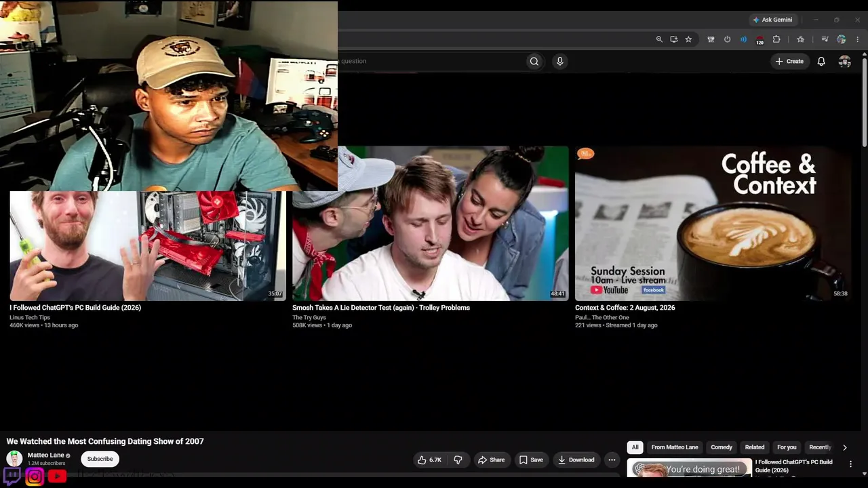868x488 pixels.
Task: Click the suggested 'I Followed ChatGPT's PC Build Guide' title in the sidebar
Action: coord(794,466)
